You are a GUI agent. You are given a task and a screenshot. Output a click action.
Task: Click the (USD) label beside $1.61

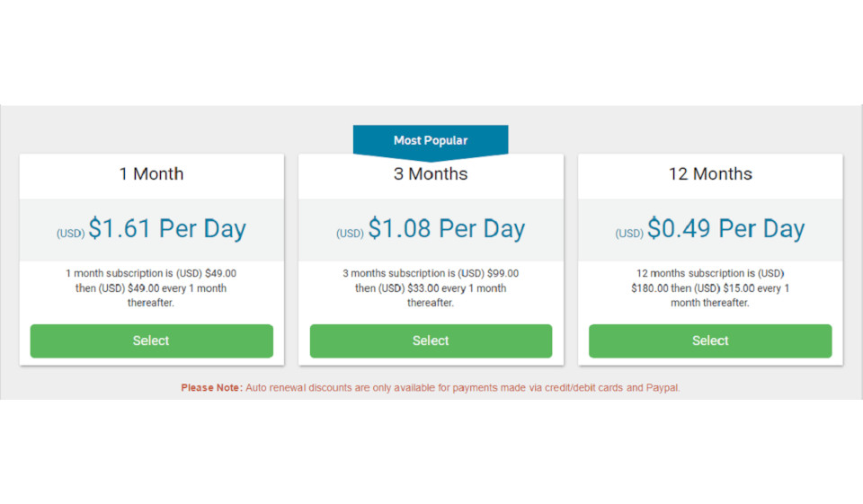(70, 234)
